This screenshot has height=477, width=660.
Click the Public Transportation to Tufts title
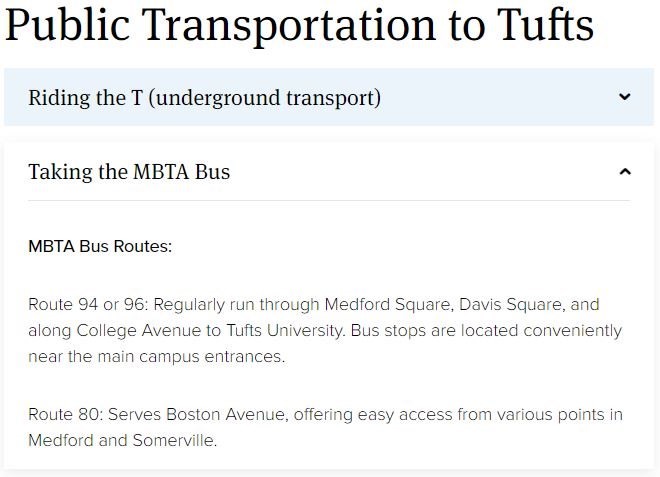click(x=299, y=26)
